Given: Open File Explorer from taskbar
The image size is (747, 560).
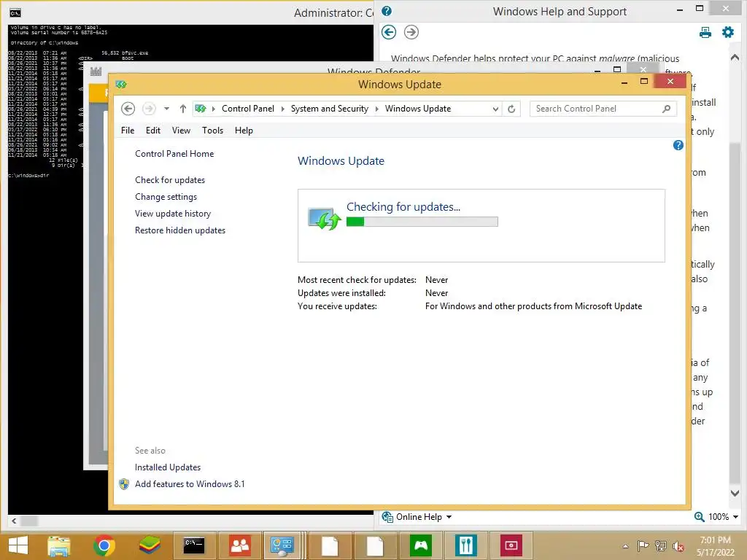Looking at the screenshot, I should (x=58, y=545).
